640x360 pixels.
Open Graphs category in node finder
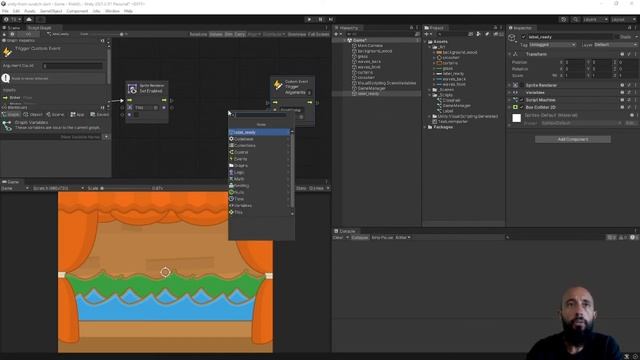pos(259,165)
